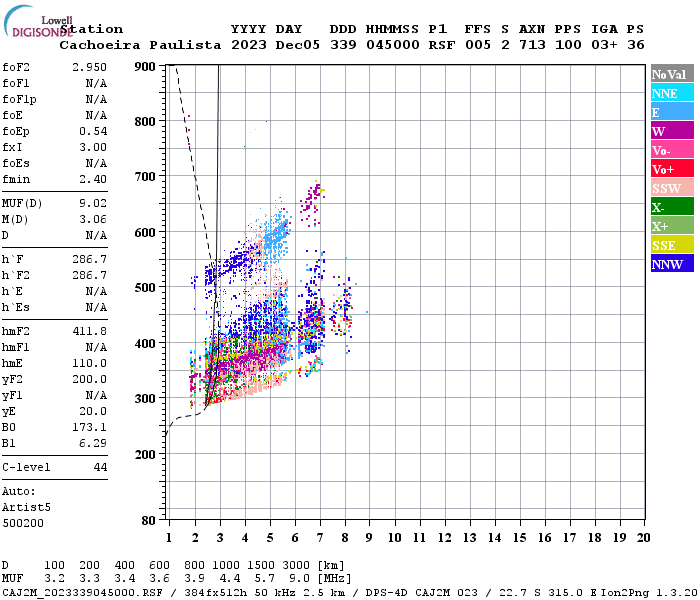Viewport: 700px width, 600px height.
Task: Click the Ion2Png 1.3.20 footer text
Action: click(649, 593)
